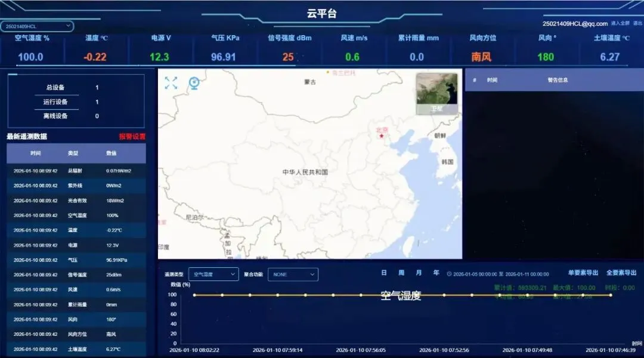Click the 警告信息 column header in alarm table
This screenshot has height=358, width=644.
point(558,80)
